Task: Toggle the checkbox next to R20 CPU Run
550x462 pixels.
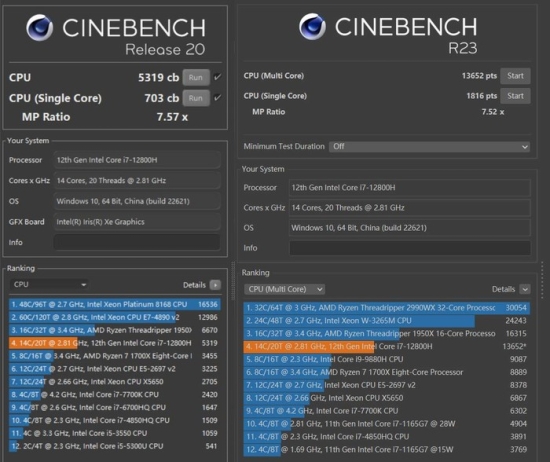Action: point(217,77)
